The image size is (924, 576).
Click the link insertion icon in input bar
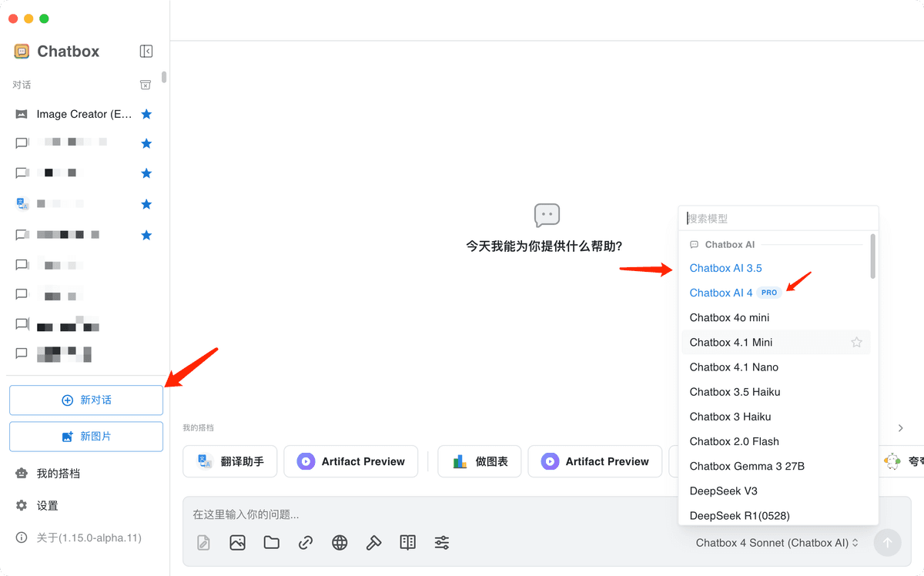click(x=305, y=542)
